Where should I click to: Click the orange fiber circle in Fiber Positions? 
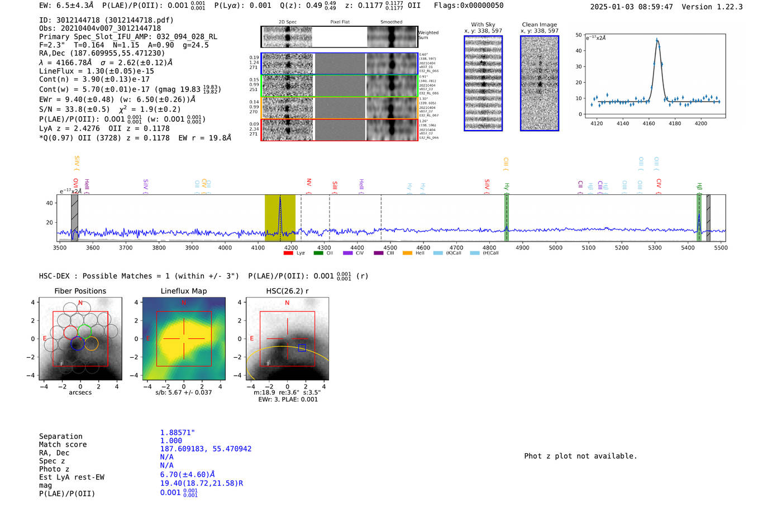point(92,343)
